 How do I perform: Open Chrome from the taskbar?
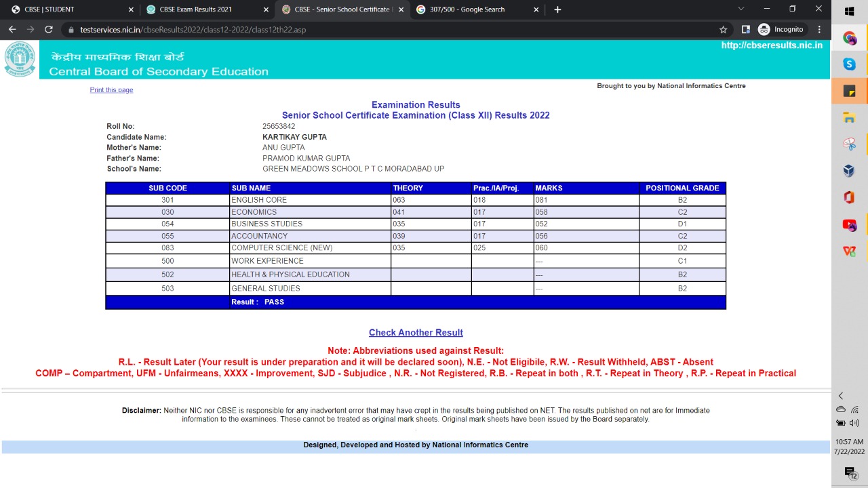pyautogui.click(x=849, y=38)
